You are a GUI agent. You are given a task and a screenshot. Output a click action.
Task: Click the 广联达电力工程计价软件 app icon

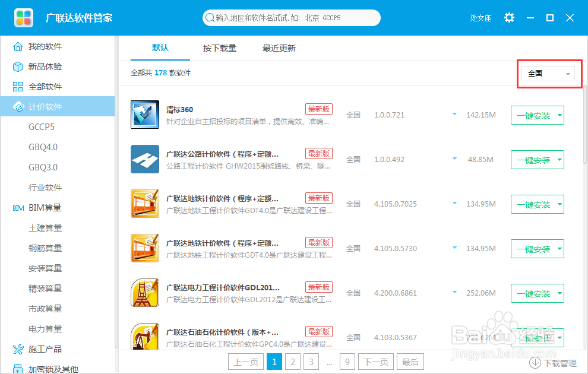tap(145, 293)
